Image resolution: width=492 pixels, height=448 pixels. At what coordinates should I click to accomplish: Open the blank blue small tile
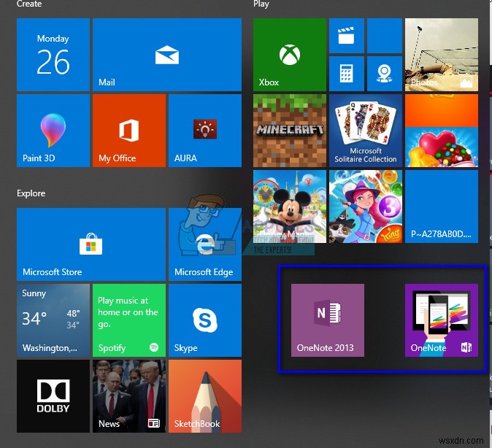[385, 36]
